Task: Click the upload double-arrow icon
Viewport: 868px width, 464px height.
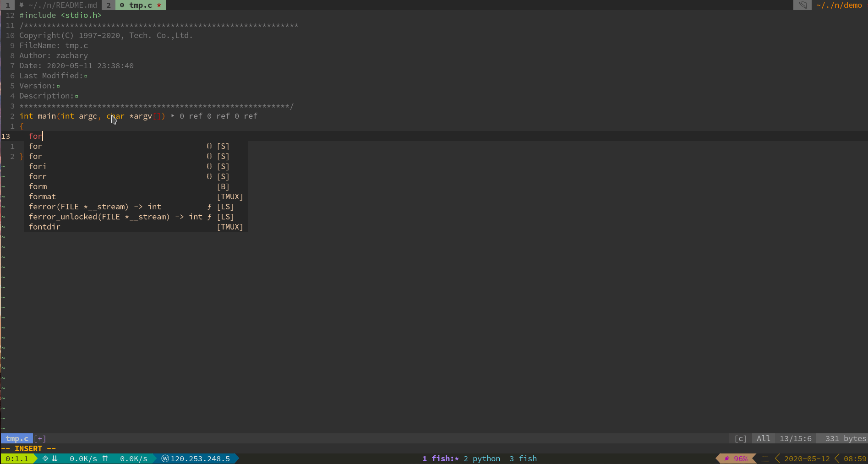Action: pyautogui.click(x=105, y=459)
